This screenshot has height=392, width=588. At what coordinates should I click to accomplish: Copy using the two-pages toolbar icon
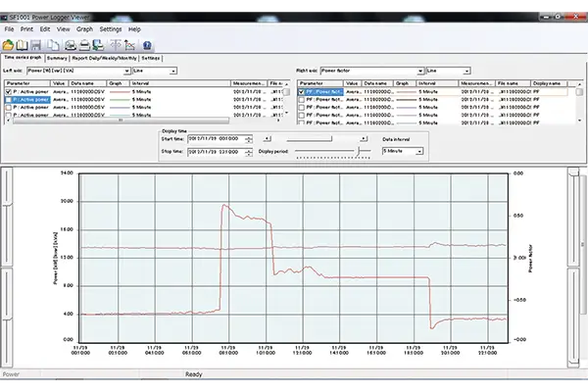pyautogui.click(x=53, y=45)
